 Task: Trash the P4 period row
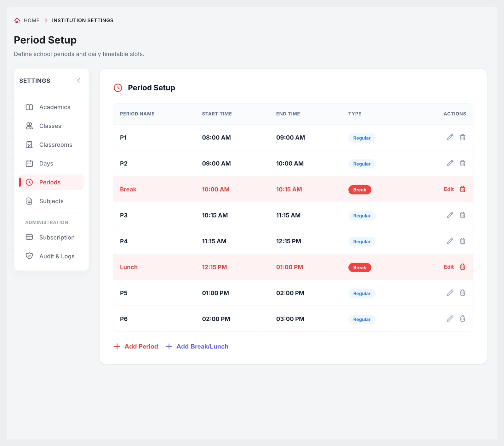click(x=462, y=241)
